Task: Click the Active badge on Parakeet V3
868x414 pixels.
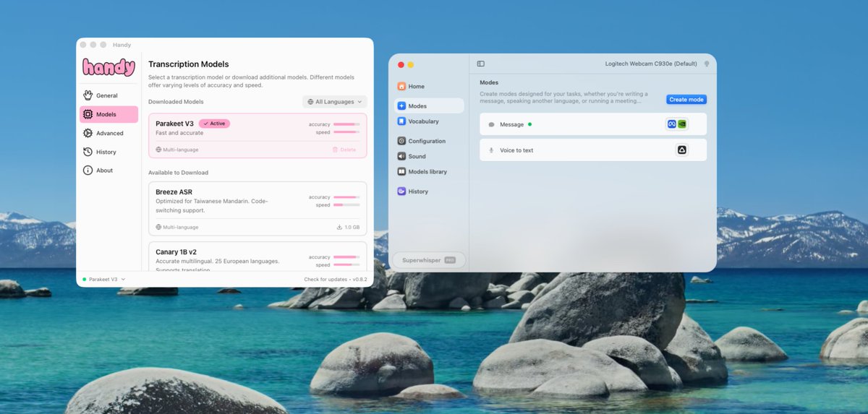Action: (214, 124)
